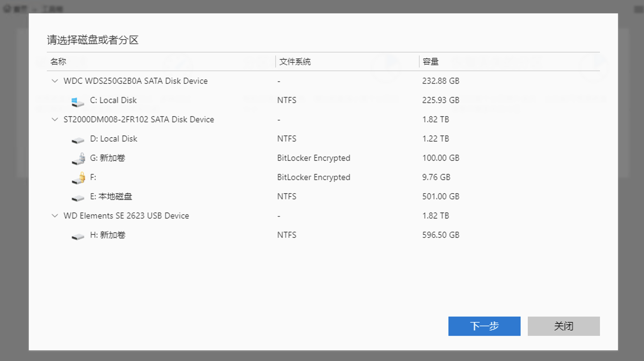Click NTFS in the D: Local Disk row
Screen dimensions: 644x361
pos(287,139)
